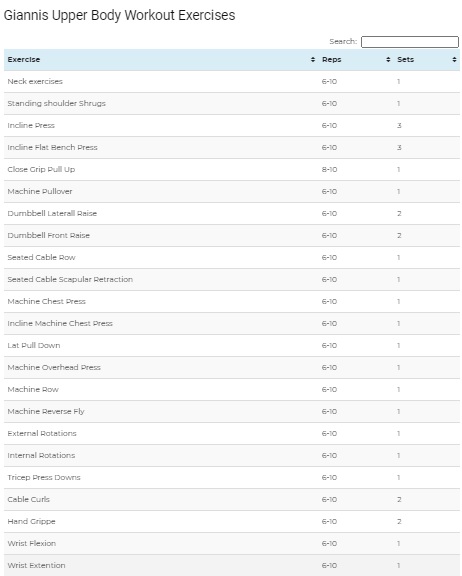Click the Close Grip Pull Up row

(x=232, y=170)
